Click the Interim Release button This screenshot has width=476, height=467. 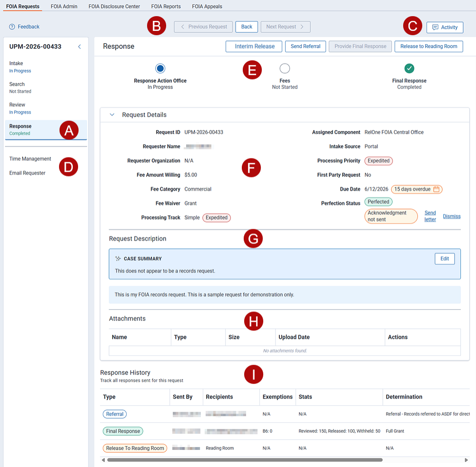tap(254, 47)
